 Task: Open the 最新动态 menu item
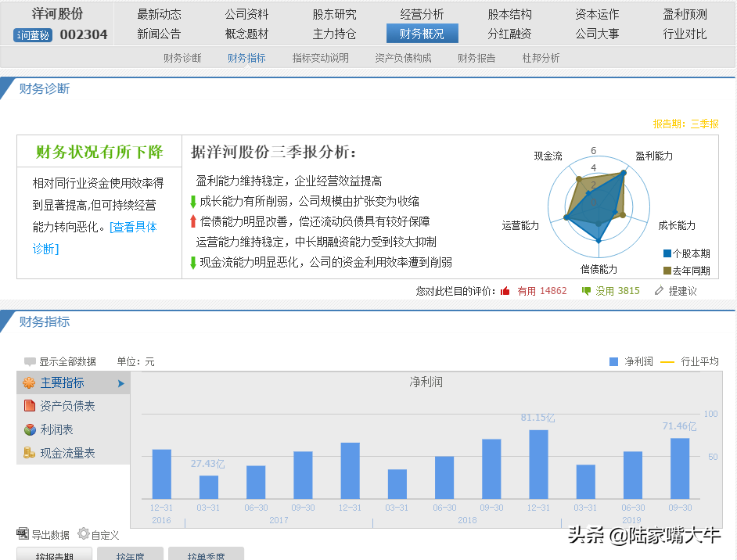click(x=159, y=15)
